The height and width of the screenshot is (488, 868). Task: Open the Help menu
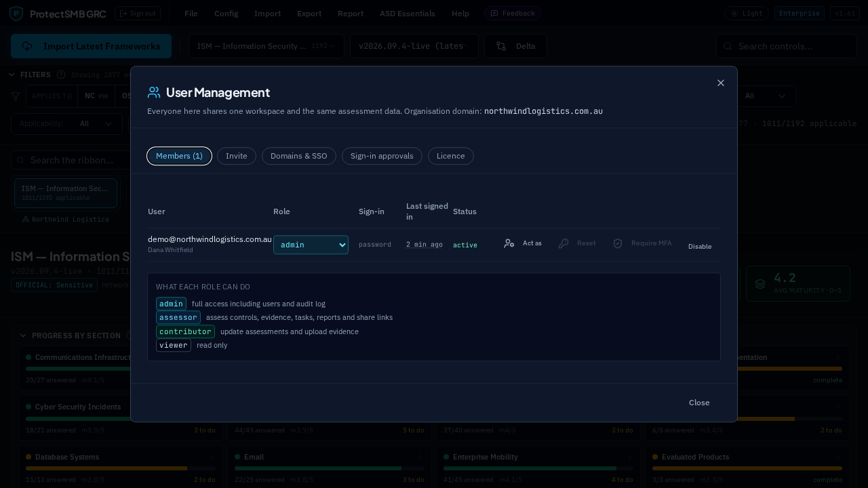(460, 14)
